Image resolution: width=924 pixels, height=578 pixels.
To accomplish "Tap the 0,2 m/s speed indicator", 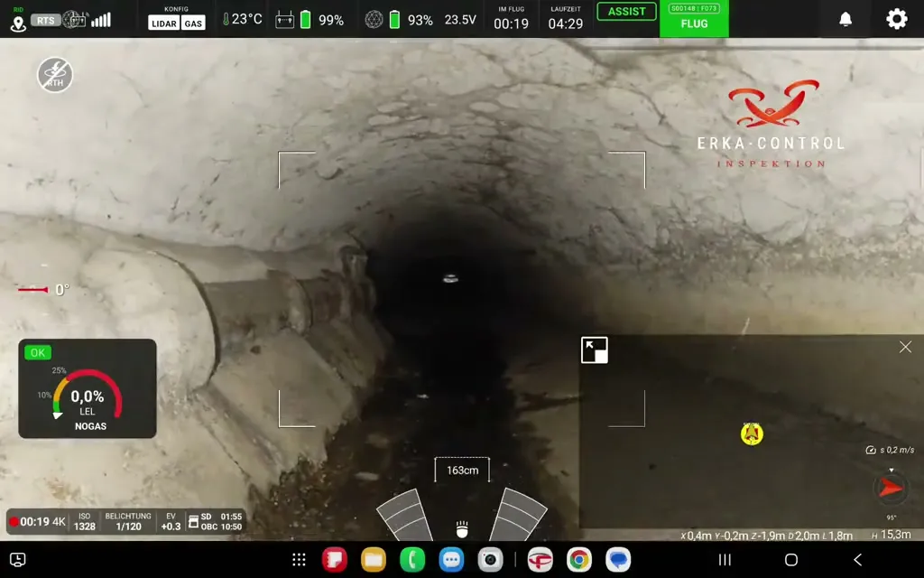I will tap(889, 450).
